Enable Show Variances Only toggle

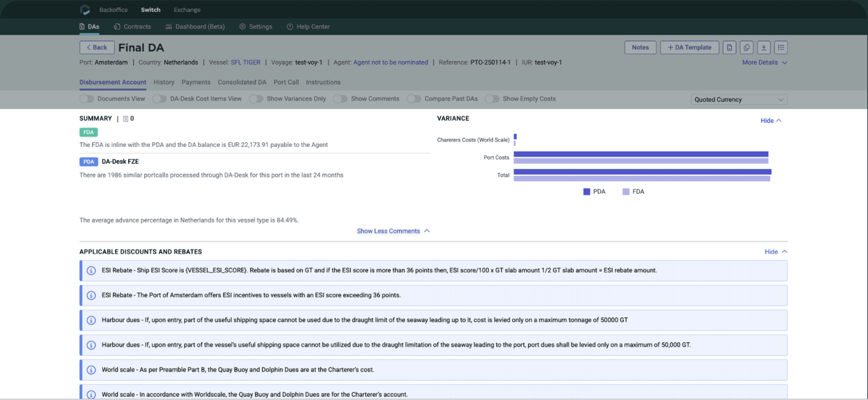(256, 99)
